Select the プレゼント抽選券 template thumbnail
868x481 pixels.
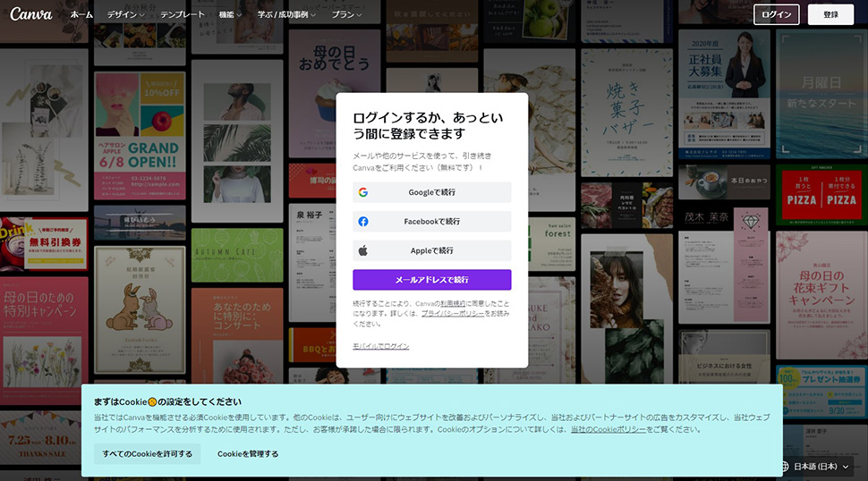click(x=821, y=391)
